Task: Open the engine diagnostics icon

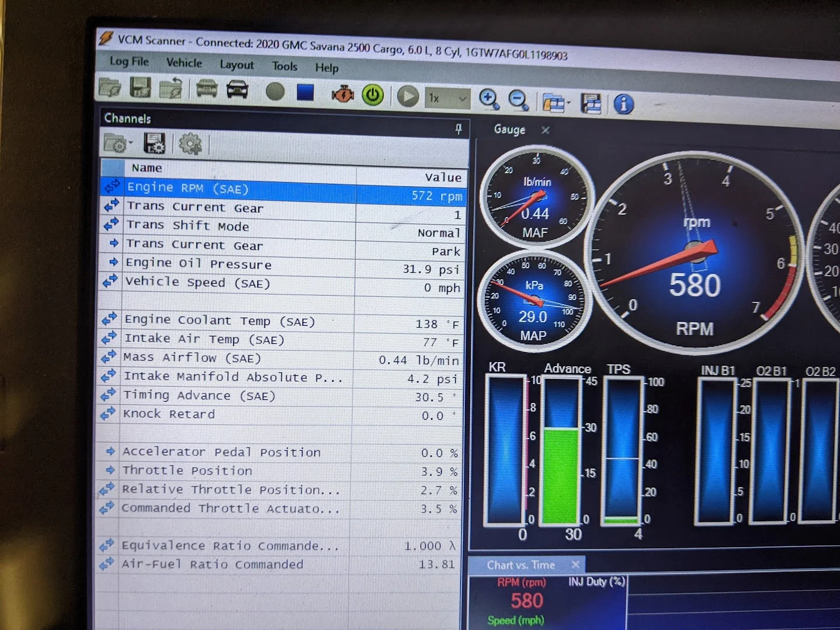Action: 343,94
